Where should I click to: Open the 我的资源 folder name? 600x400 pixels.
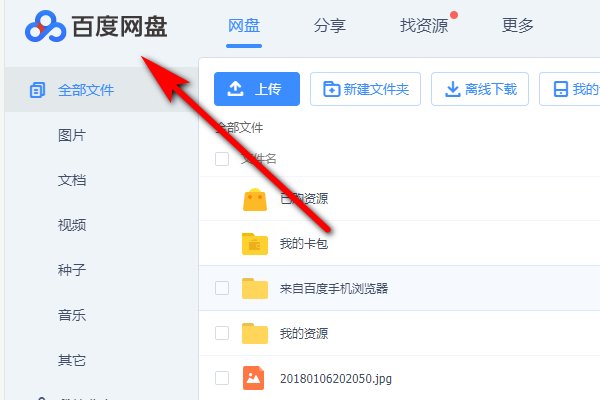(x=304, y=333)
